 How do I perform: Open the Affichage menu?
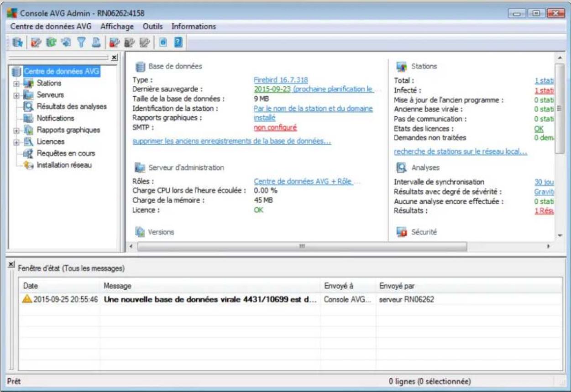coord(117,26)
